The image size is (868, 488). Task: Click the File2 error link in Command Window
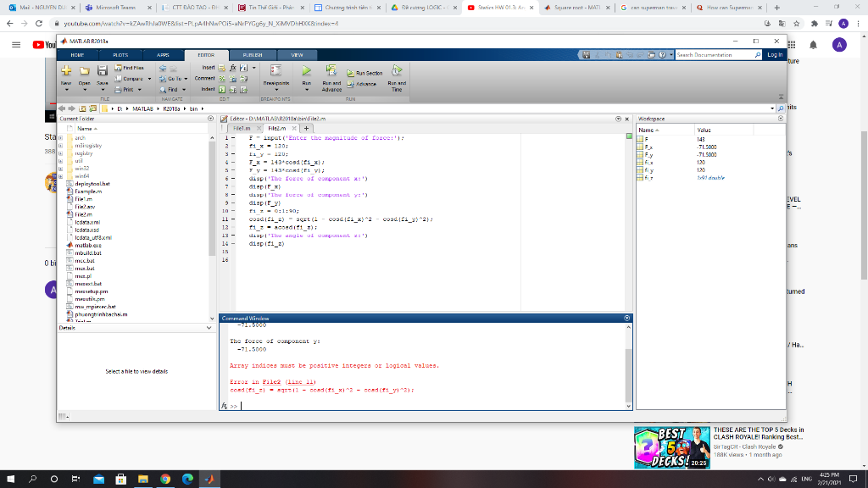(272, 382)
